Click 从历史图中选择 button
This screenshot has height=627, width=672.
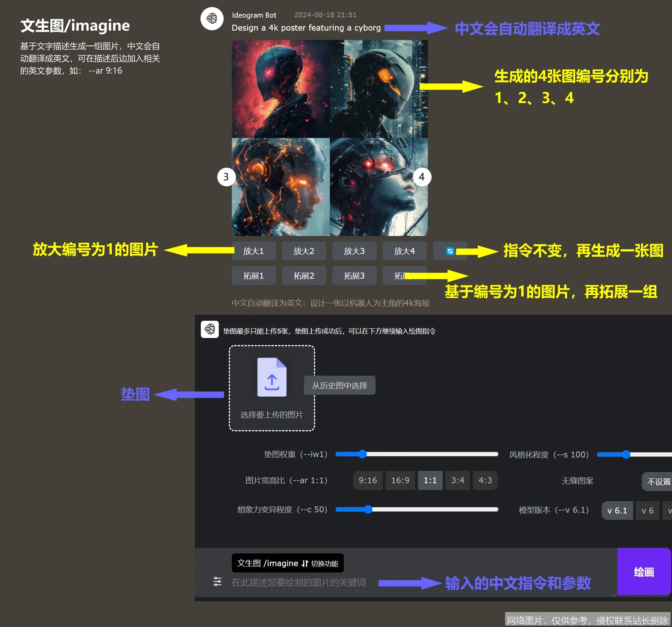(340, 385)
